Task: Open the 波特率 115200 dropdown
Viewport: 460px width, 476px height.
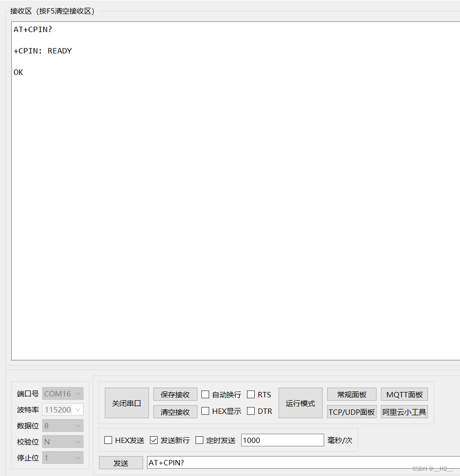Action: pyautogui.click(x=62, y=409)
